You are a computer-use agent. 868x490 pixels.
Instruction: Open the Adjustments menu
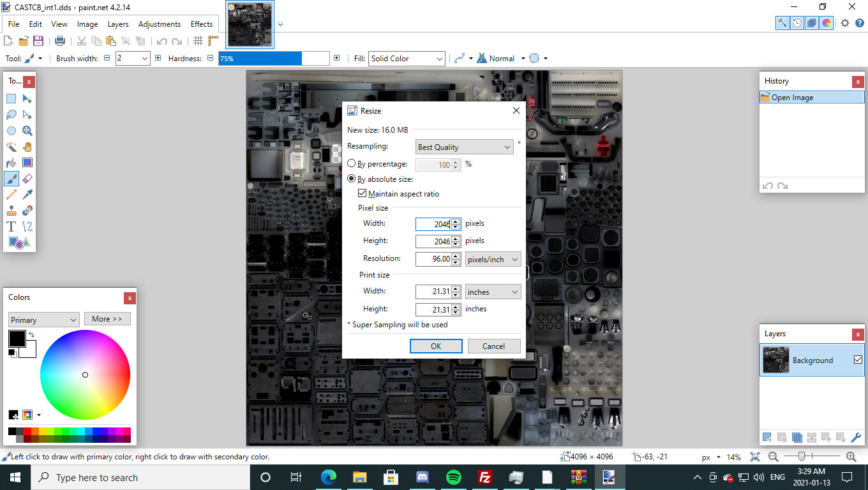coord(159,24)
